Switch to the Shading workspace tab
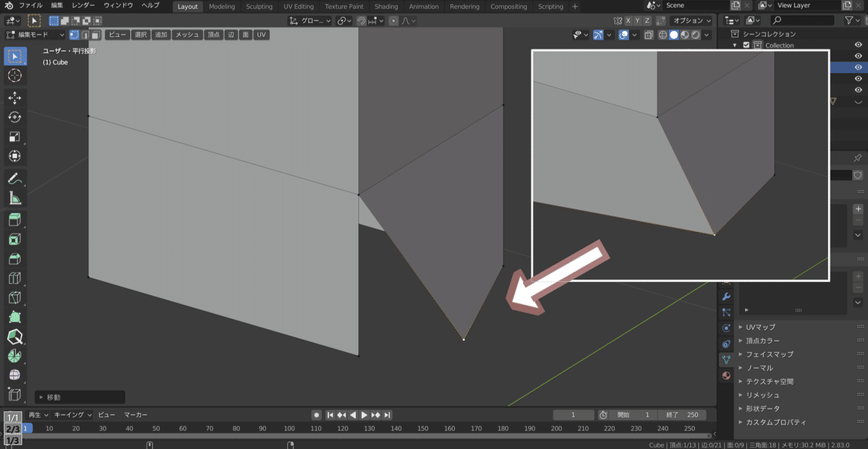This screenshot has width=868, height=449. (386, 7)
